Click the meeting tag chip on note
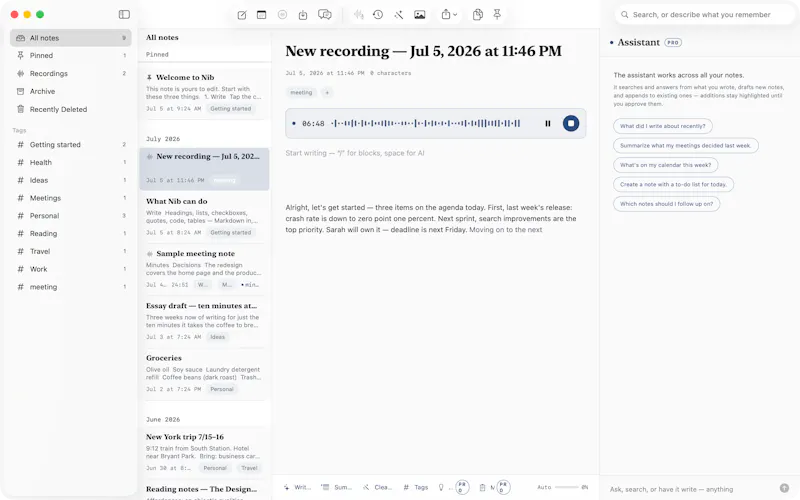 301,92
